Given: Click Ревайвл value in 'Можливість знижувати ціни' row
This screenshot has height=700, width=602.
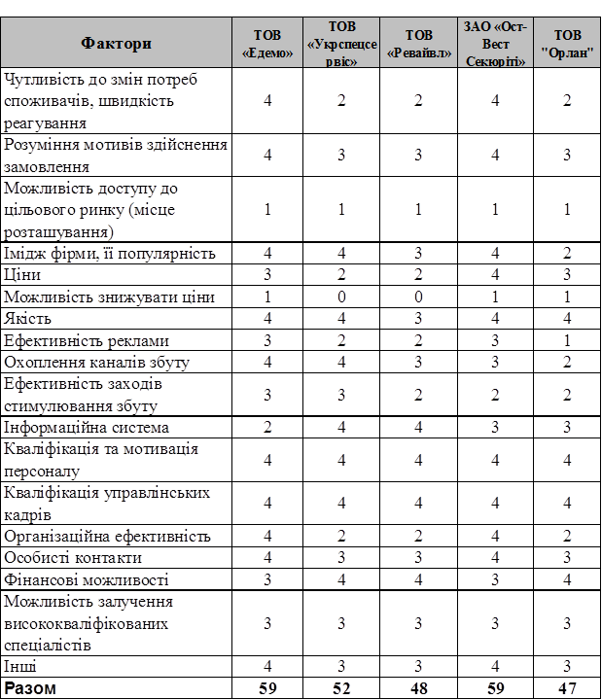Looking at the screenshot, I should click(x=418, y=297).
